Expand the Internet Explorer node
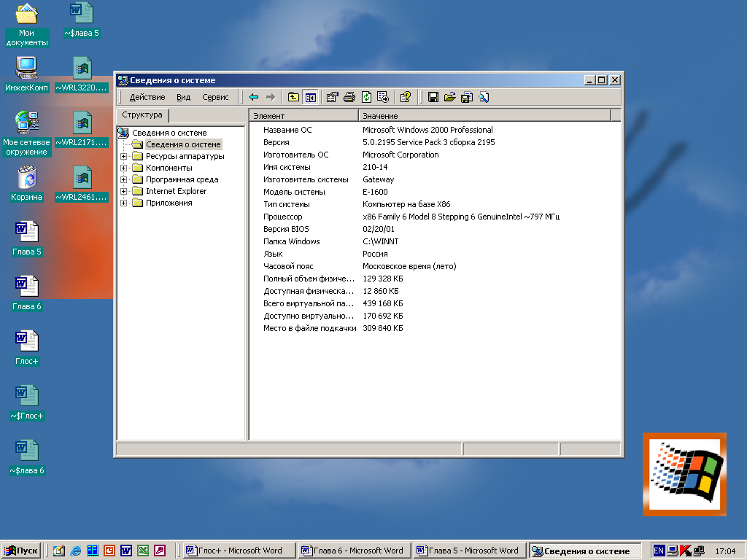 point(123,191)
